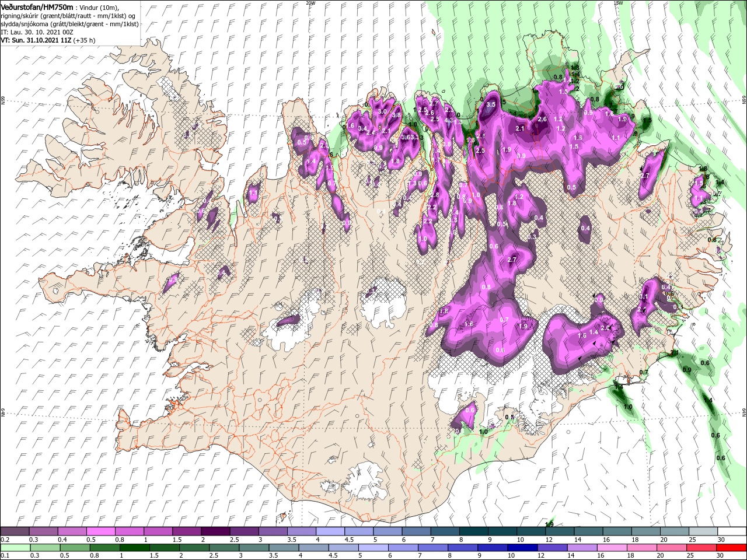Click the '3.5' snowfall value on the map
The image size is (747, 560).
tap(491, 104)
